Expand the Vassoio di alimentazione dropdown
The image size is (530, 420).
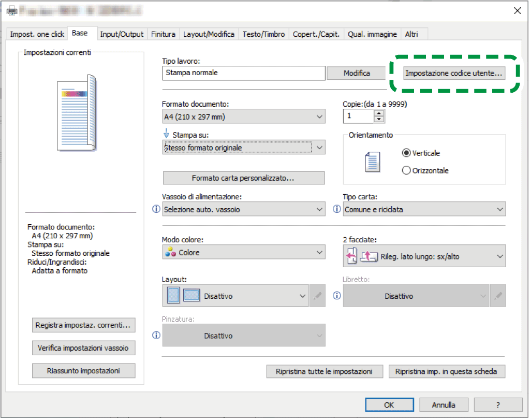tap(244, 210)
